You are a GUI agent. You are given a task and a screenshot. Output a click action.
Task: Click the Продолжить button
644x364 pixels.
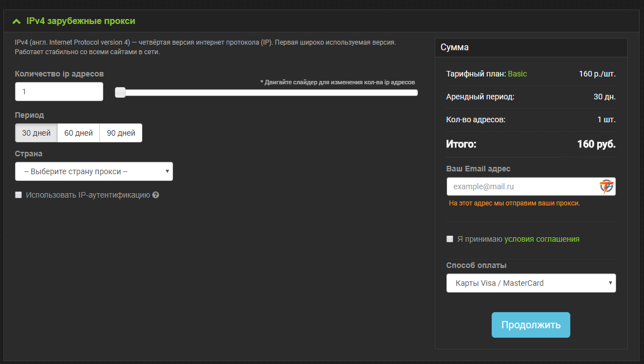click(531, 325)
